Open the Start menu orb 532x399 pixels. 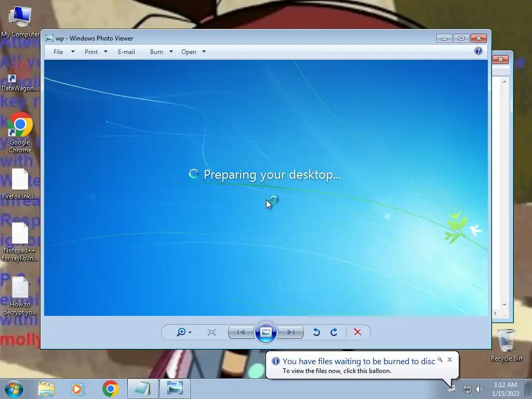[x=14, y=389]
